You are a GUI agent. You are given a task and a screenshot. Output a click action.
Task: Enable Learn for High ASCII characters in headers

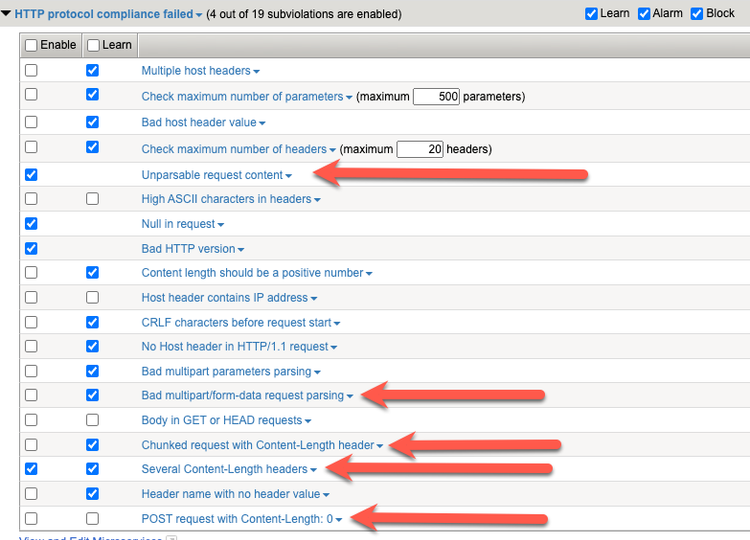click(x=93, y=198)
